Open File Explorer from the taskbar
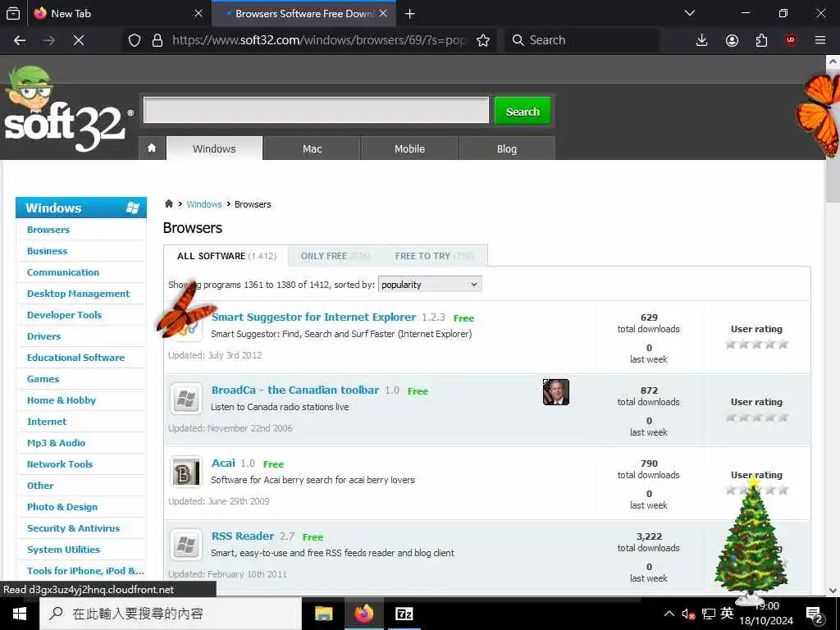The width and height of the screenshot is (840, 630). tap(323, 614)
